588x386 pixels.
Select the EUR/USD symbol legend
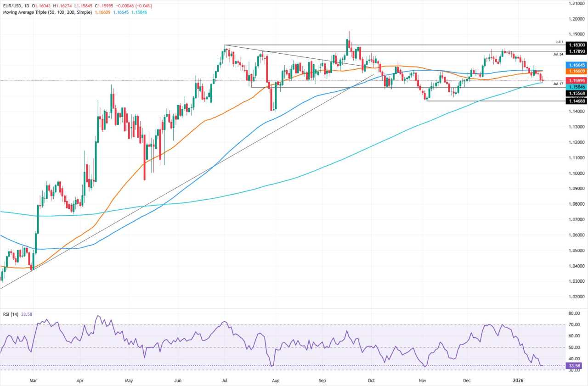tap(14, 6)
